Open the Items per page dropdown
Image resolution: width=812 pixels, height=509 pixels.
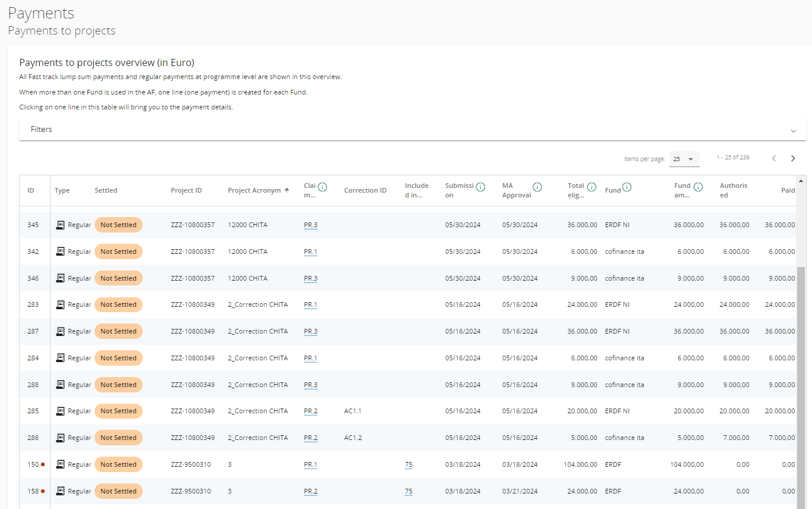point(684,159)
